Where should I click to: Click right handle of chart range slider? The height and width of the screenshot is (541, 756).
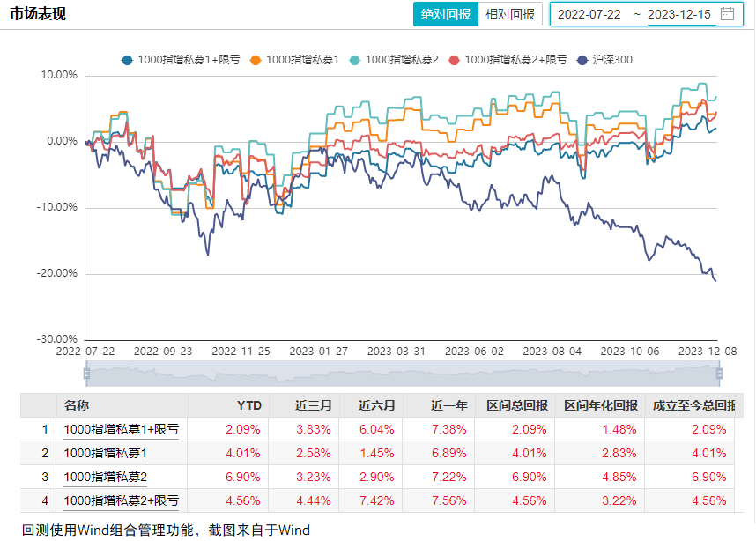720,374
